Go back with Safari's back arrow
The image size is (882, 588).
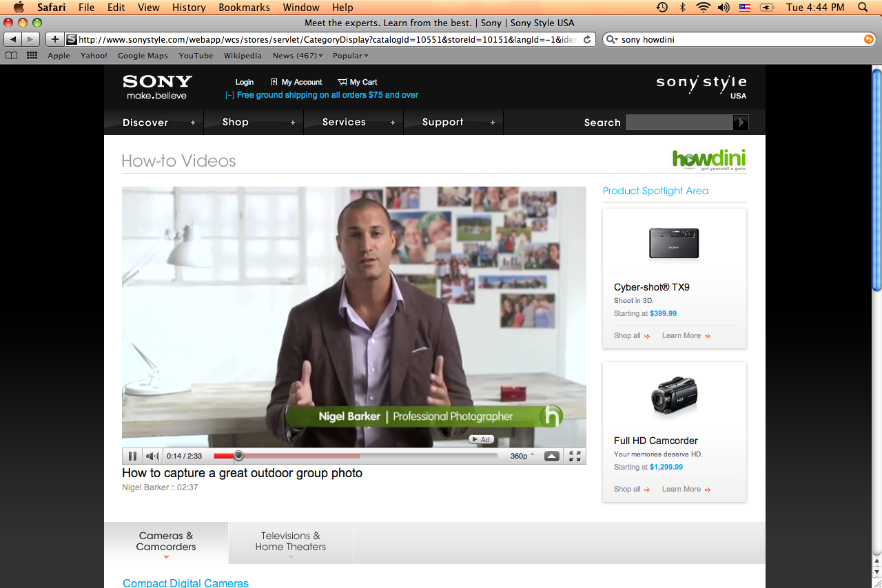13,39
